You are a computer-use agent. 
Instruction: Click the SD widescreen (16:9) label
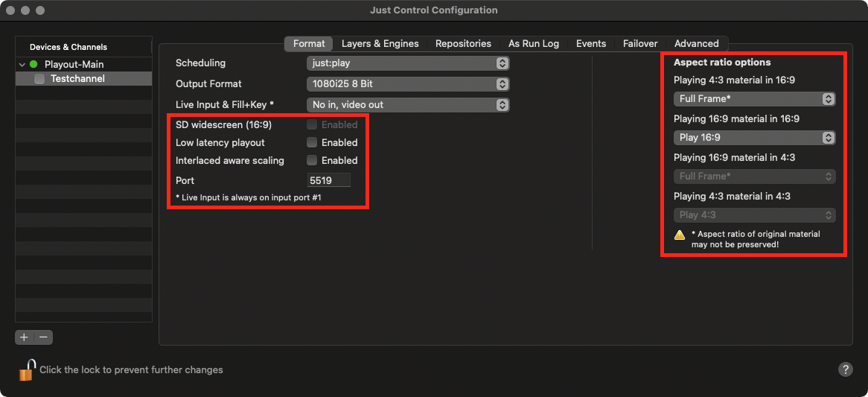click(223, 124)
